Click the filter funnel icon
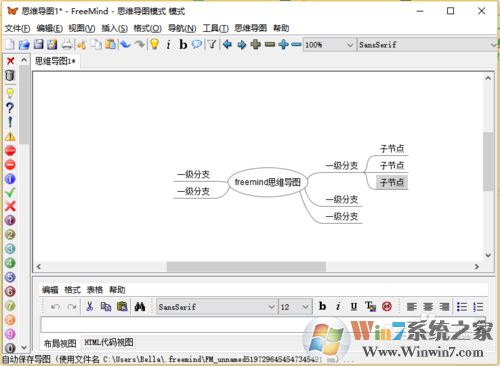 212,44
